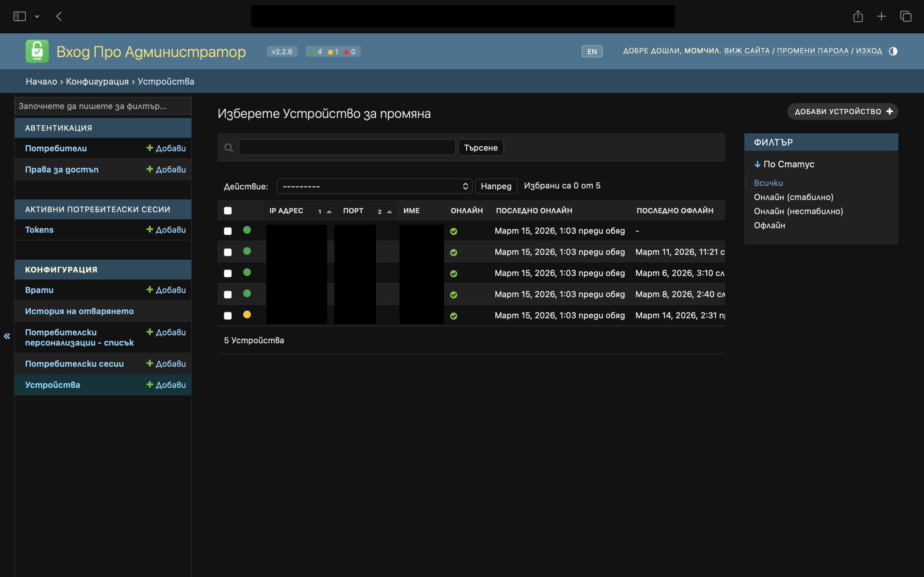The image size is (924, 577).
Task: Check the checkbox of the last device row
Action: [228, 315]
